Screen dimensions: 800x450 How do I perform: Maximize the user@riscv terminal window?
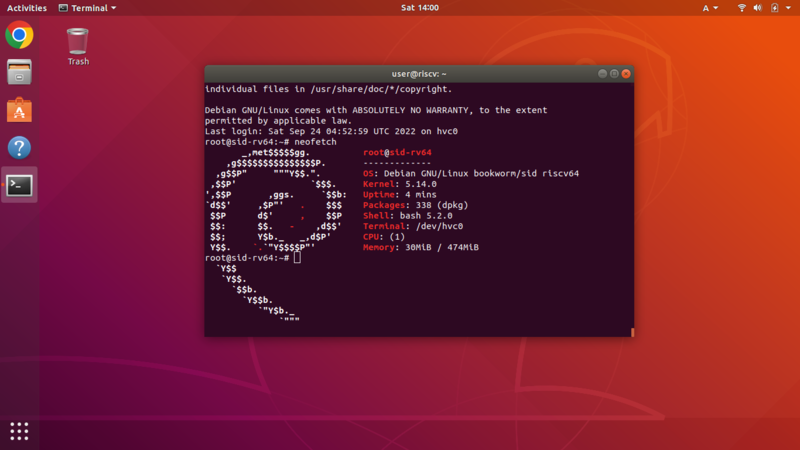point(614,74)
